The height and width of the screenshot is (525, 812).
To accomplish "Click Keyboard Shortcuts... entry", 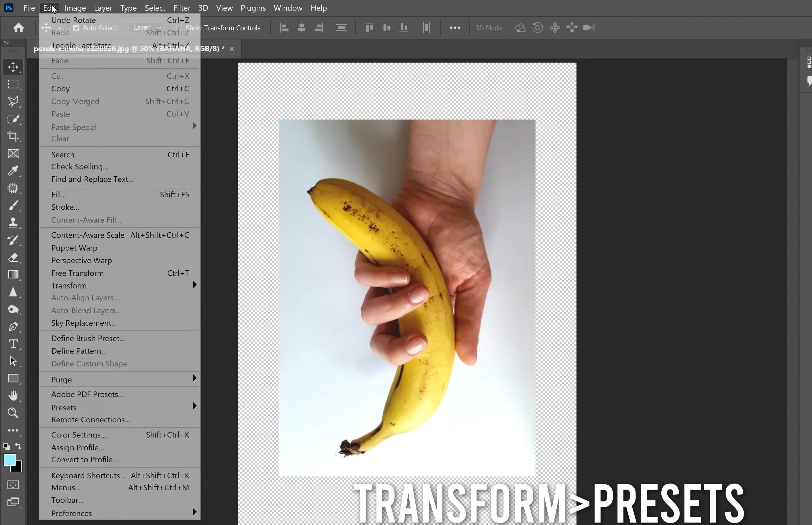I will pyautogui.click(x=119, y=475).
